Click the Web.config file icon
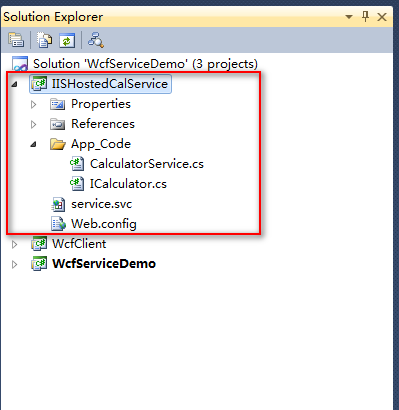The image size is (399, 410). 58,224
